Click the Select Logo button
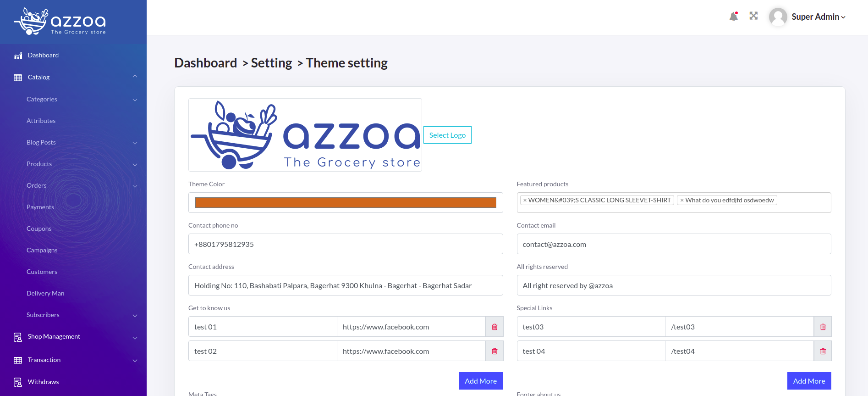 447,135
